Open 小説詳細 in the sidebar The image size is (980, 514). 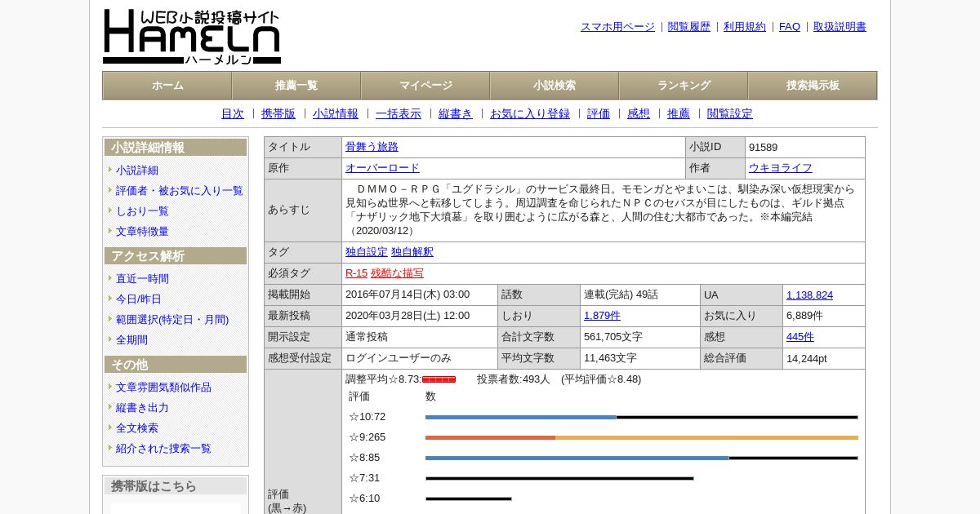[137, 171]
